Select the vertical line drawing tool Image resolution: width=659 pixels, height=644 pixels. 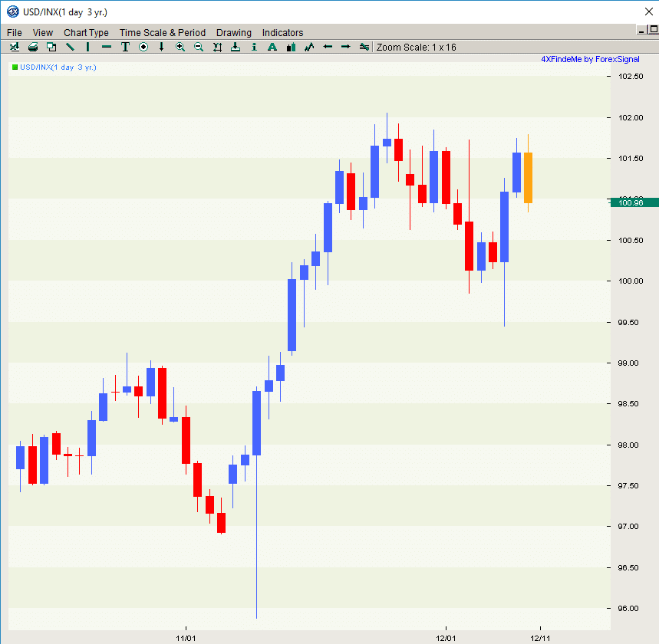click(87, 47)
